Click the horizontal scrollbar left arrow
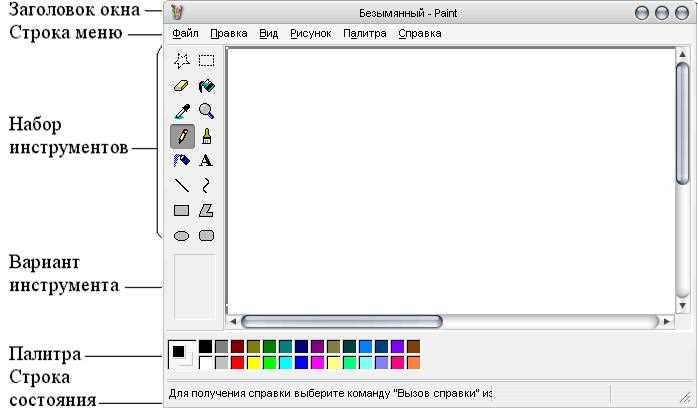This screenshot has width=698, height=409. (233, 321)
